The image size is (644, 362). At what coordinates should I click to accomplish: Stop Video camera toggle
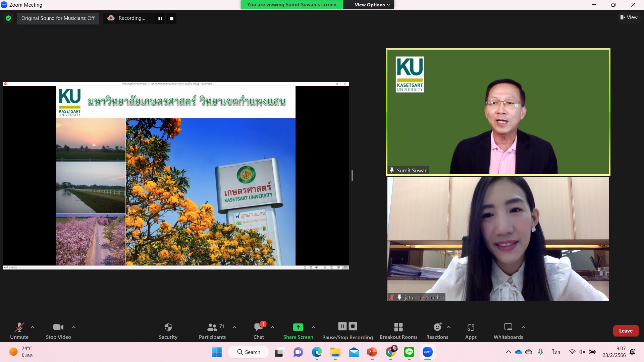[x=58, y=330]
